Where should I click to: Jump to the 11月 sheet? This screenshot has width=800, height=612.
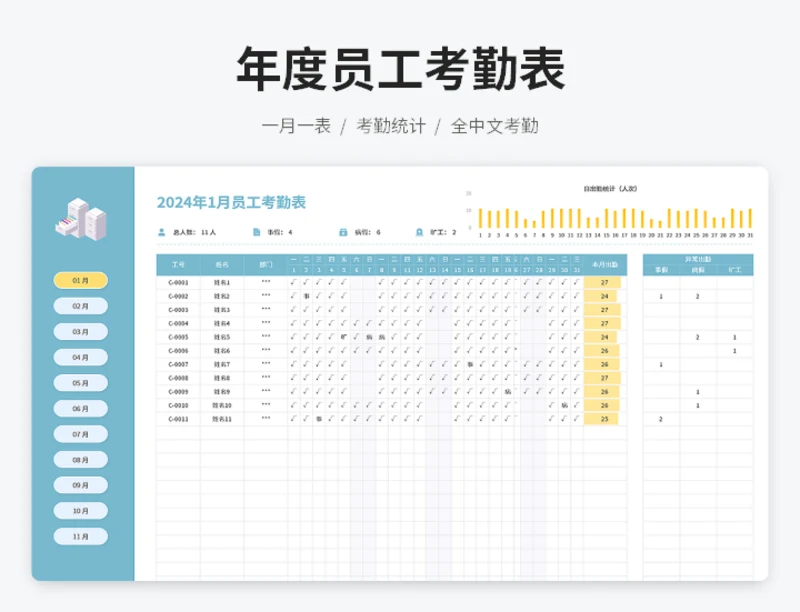81,537
